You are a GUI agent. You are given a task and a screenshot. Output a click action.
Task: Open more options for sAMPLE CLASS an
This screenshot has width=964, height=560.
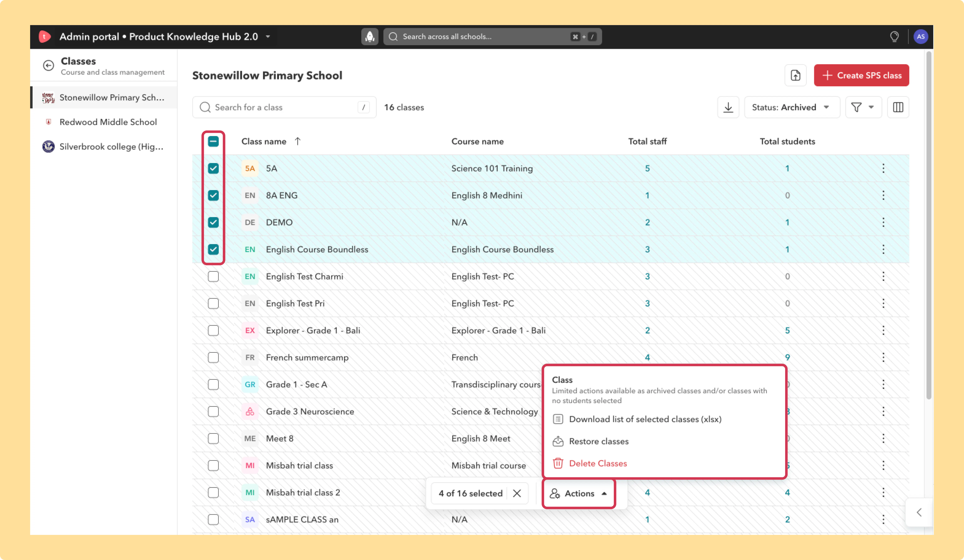click(x=883, y=520)
